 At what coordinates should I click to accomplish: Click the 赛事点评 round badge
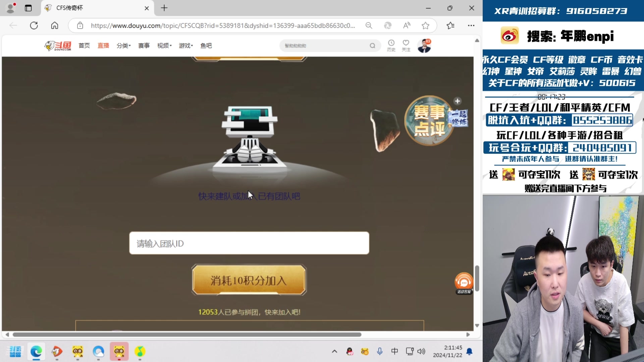pos(429,121)
